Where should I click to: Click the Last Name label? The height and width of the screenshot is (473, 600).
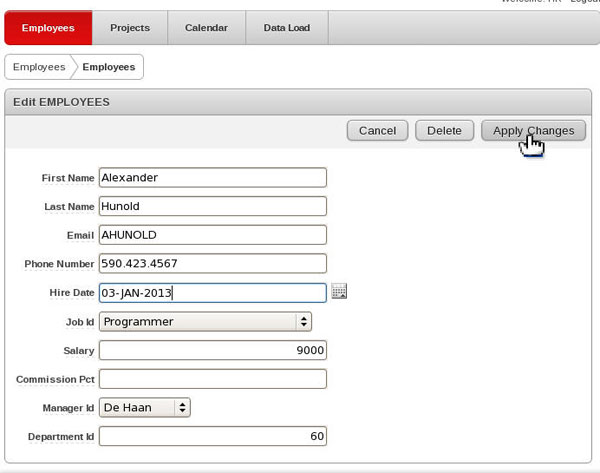(69, 207)
